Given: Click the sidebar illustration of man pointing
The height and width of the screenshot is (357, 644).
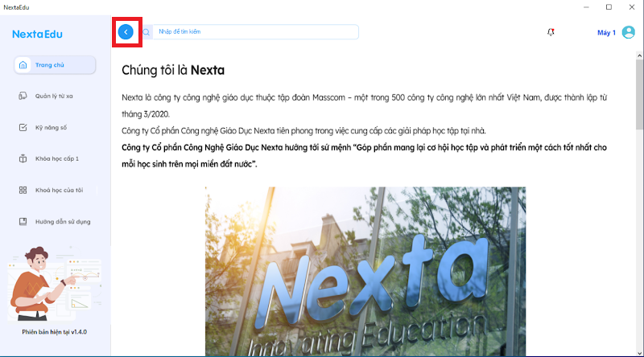Looking at the screenshot, I should [54, 284].
